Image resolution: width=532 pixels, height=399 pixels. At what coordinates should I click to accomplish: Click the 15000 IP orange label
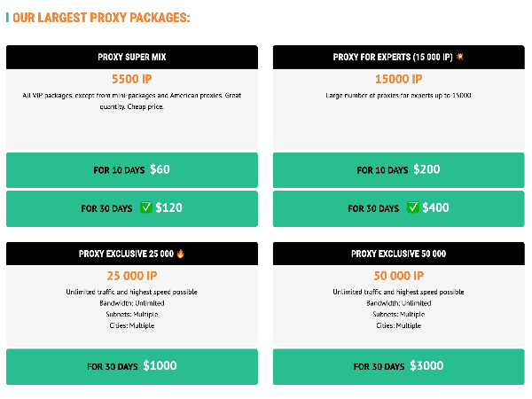pyautogui.click(x=399, y=79)
